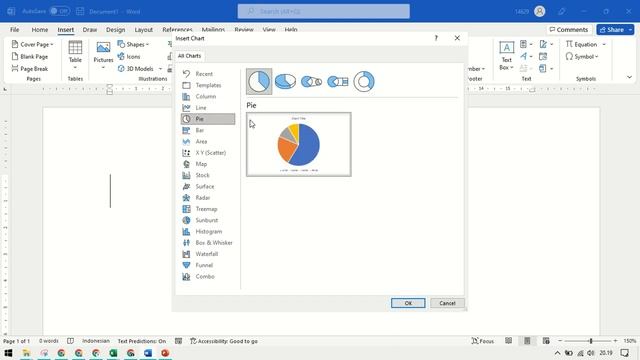Close the Insert Chart dialog
The height and width of the screenshot is (360, 640).
(x=457, y=38)
